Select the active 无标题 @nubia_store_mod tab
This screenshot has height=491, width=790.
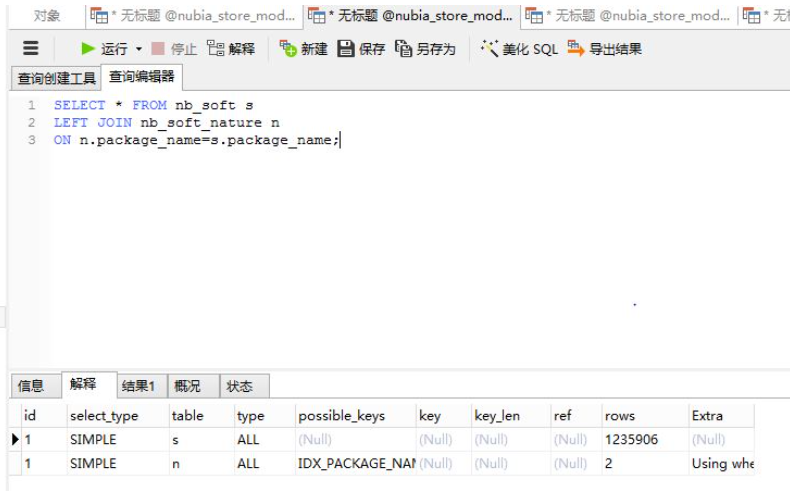tap(411, 16)
